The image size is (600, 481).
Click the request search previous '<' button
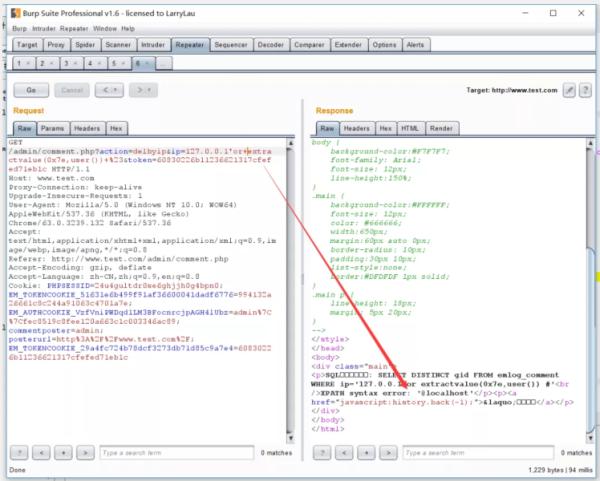[42, 452]
